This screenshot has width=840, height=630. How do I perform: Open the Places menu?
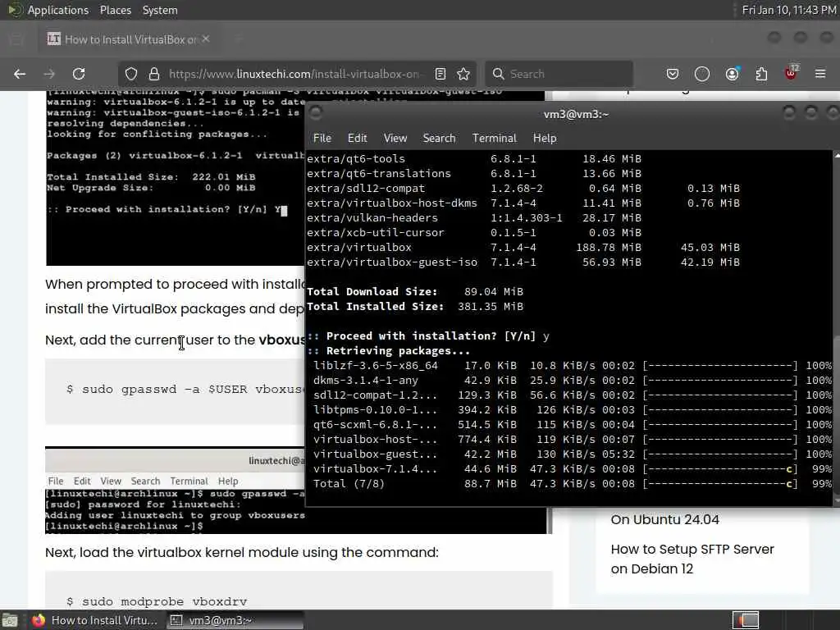tap(115, 10)
